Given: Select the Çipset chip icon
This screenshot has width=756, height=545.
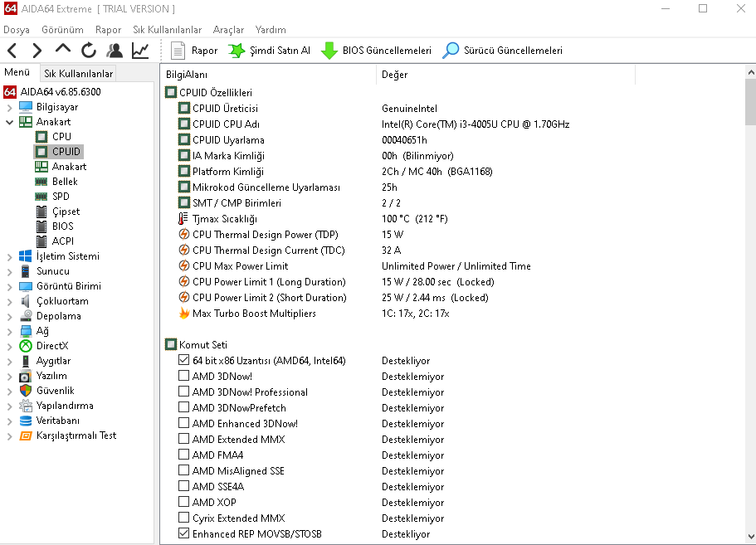Looking at the screenshot, I should pos(42,212).
